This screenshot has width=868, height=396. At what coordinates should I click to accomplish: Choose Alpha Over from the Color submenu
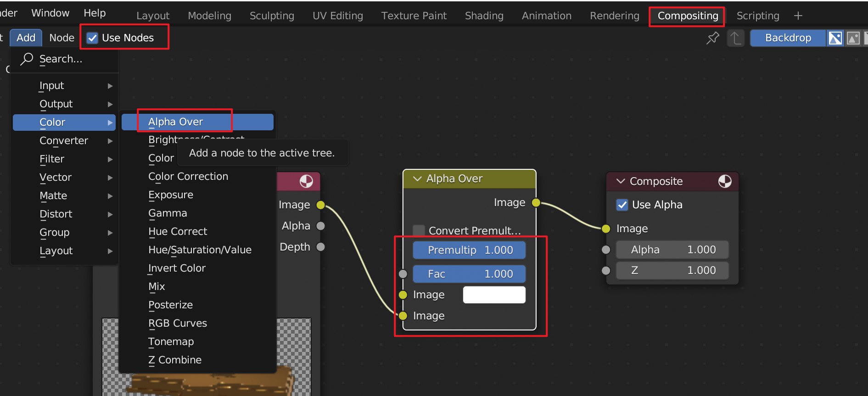click(197, 122)
